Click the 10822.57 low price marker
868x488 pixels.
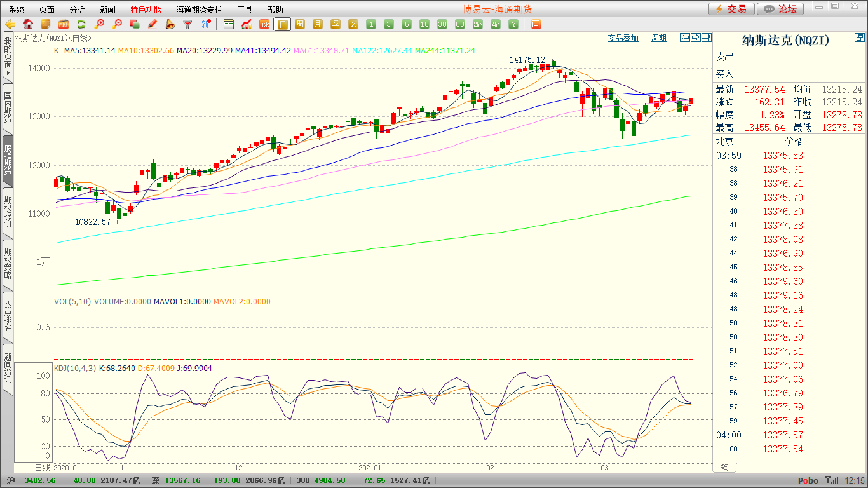tap(93, 222)
